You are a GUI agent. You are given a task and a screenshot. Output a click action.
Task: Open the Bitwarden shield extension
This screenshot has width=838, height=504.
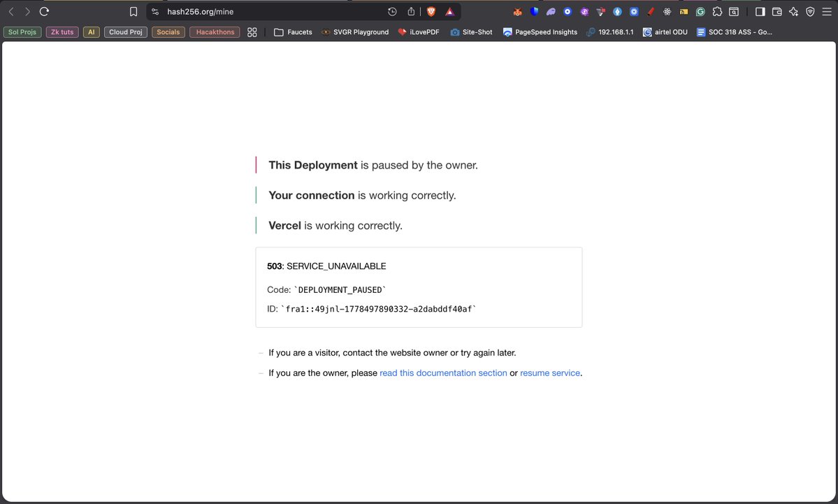[534, 11]
